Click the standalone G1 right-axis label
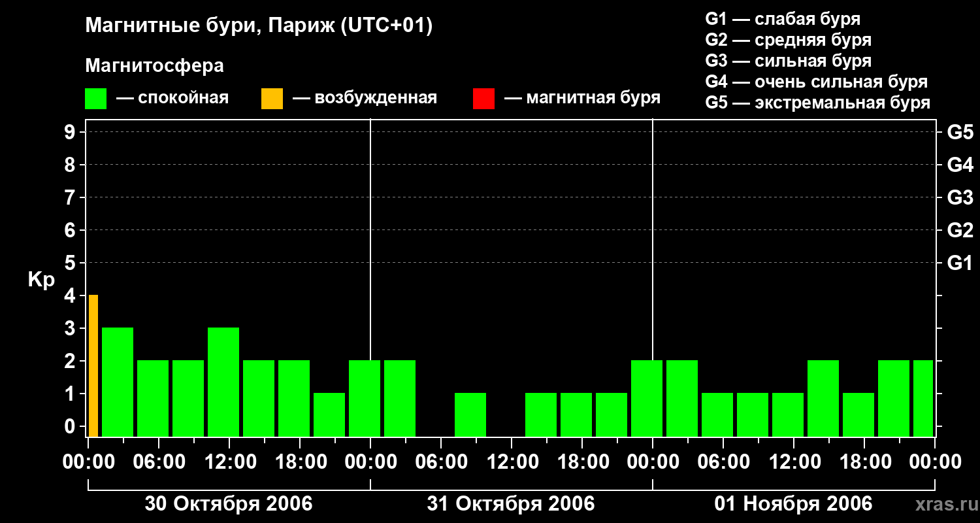This screenshot has width=980, height=523. pos(960,263)
